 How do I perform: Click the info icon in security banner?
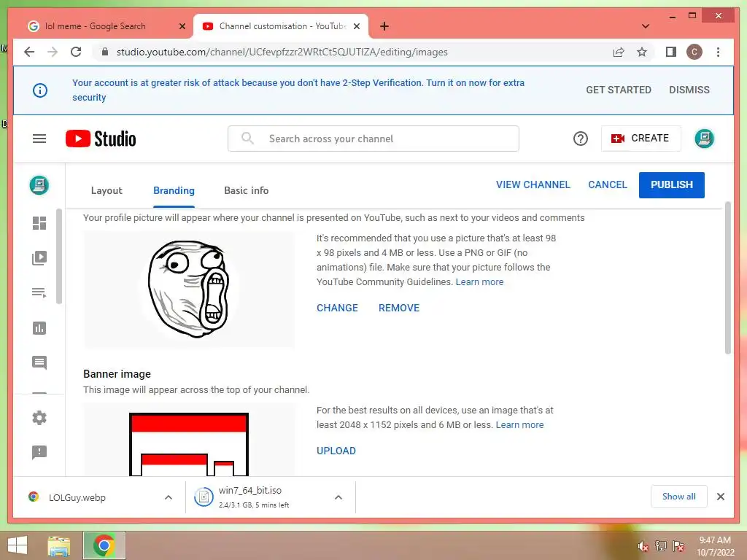pos(40,90)
